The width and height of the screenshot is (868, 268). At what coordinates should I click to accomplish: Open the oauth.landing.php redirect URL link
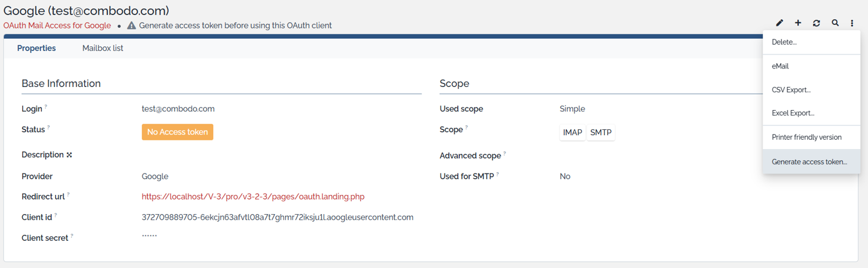pos(253,197)
